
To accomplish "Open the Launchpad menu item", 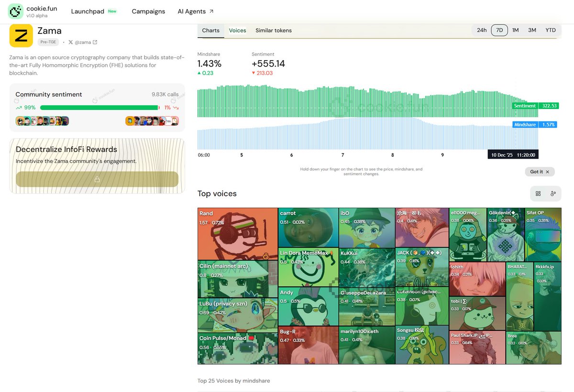I will pyautogui.click(x=88, y=11).
